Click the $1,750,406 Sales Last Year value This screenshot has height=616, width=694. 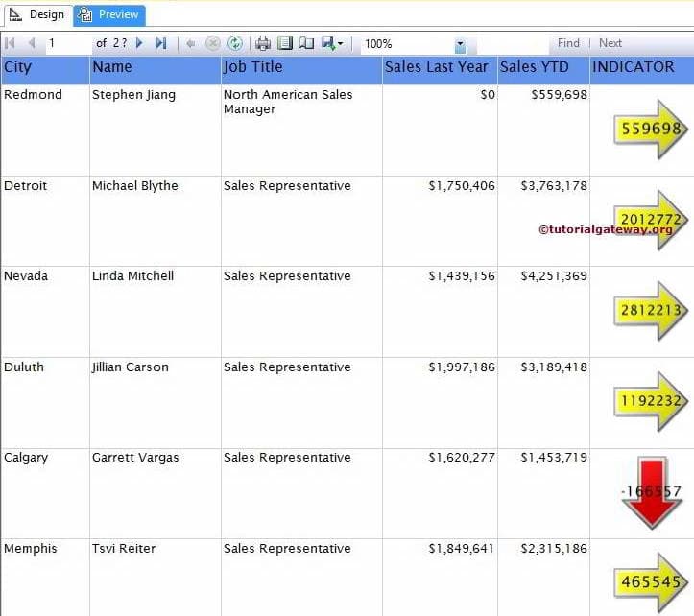coord(462,186)
